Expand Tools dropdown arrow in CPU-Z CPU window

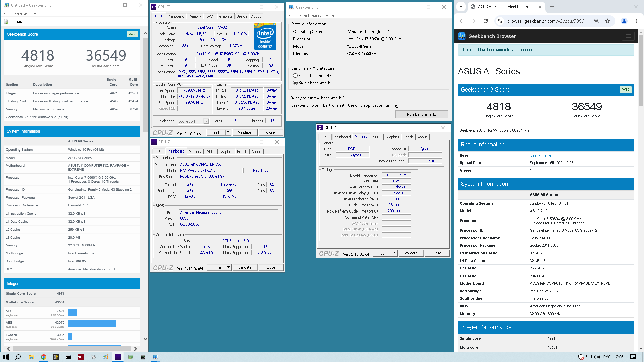(x=228, y=132)
